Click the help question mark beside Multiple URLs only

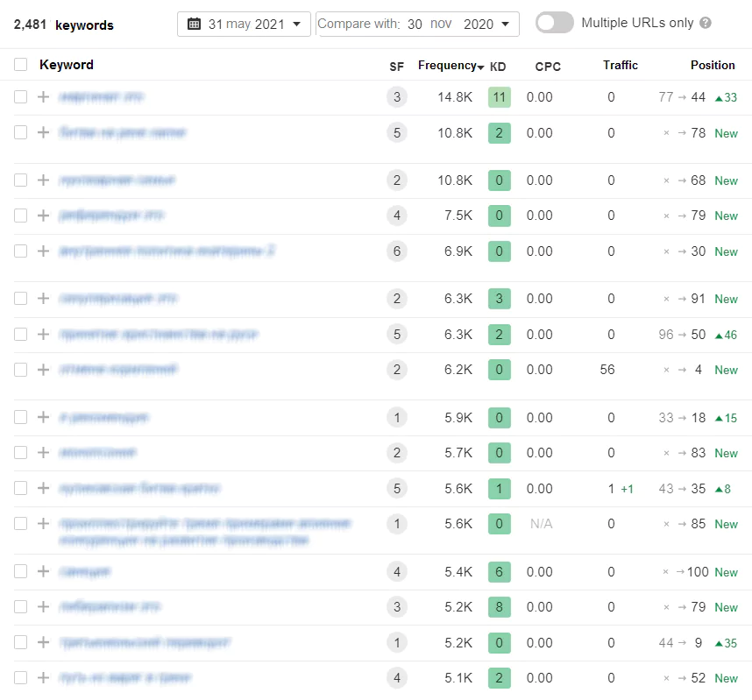(706, 24)
